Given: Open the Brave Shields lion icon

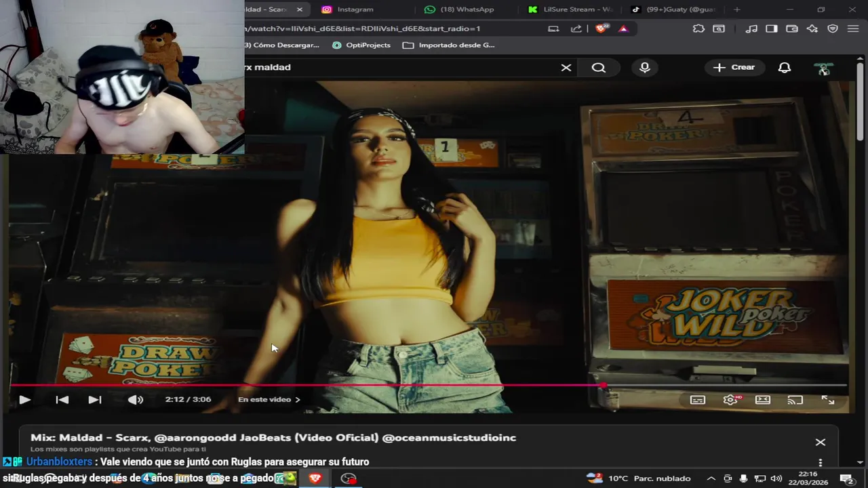Looking at the screenshot, I should click(x=601, y=28).
